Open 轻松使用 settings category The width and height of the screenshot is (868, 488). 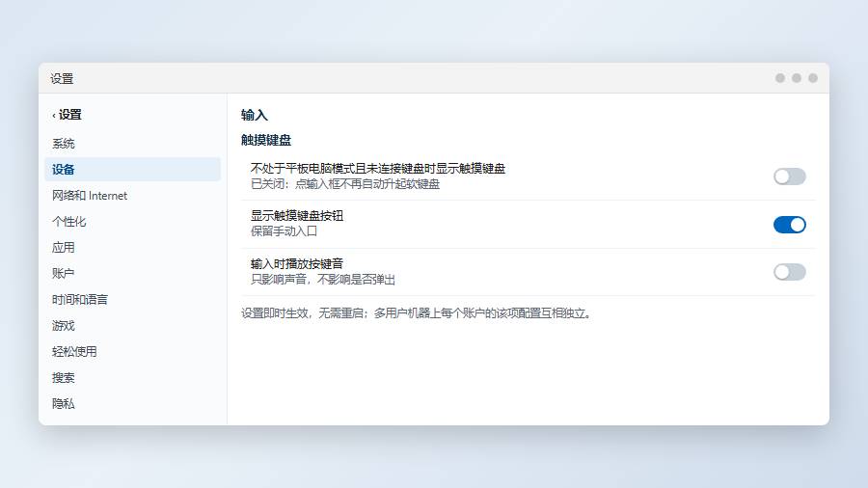click(x=133, y=351)
